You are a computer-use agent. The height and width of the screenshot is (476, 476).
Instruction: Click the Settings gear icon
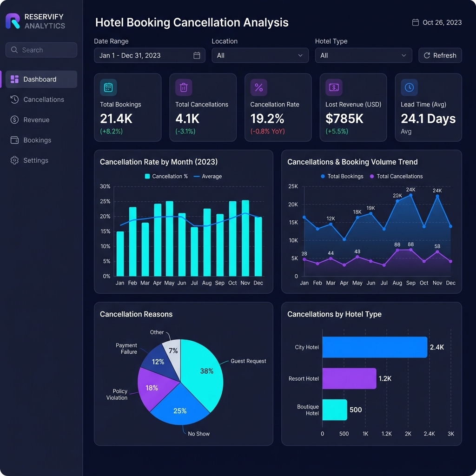[x=14, y=160]
